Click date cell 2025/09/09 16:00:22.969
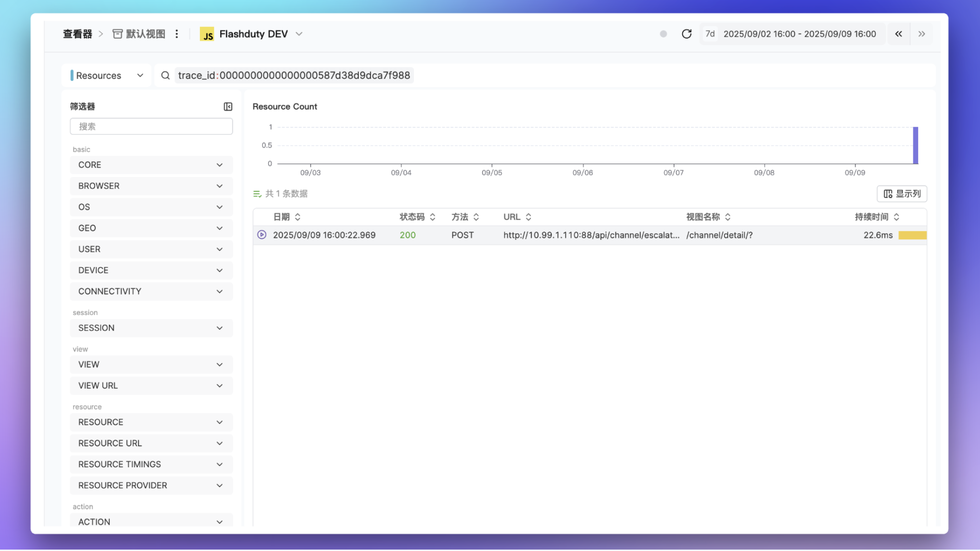 [324, 235]
